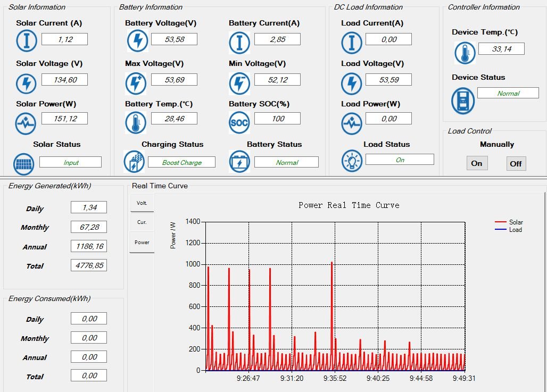Click the blue Load legend swatch
This screenshot has height=392, width=547.
click(x=500, y=230)
